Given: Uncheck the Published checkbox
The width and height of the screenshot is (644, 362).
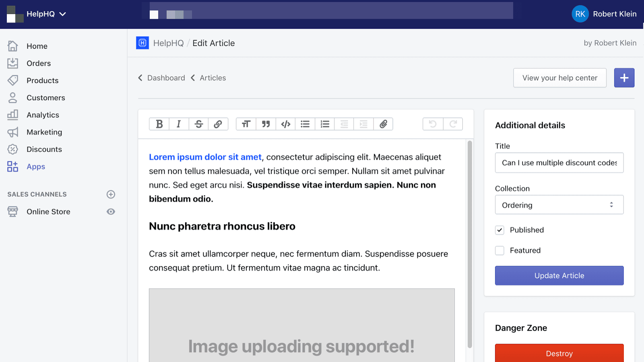Looking at the screenshot, I should (500, 230).
